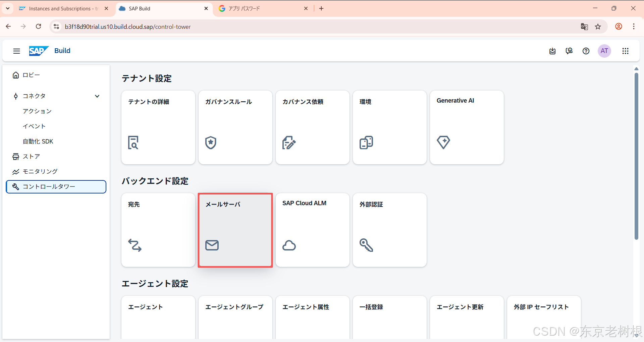This screenshot has width=644, height=342.
Task: Collapse the コネクタ sidebar section
Action: [97, 96]
